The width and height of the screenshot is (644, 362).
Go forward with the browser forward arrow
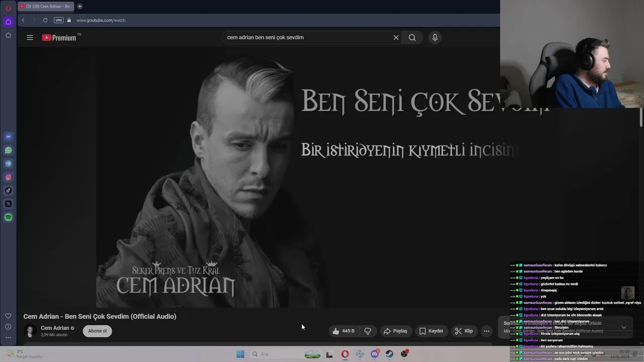[34, 20]
